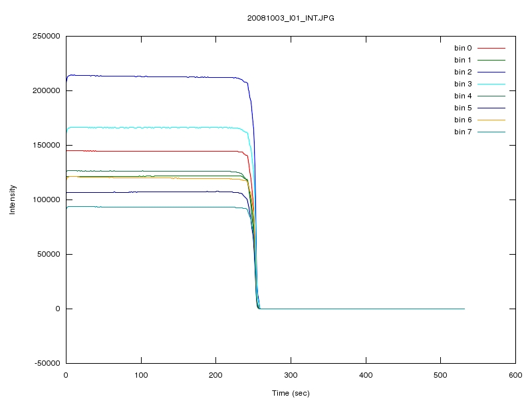
Task: Click the chart title 20081003_I01_INT.JPG
Action: tap(291, 18)
